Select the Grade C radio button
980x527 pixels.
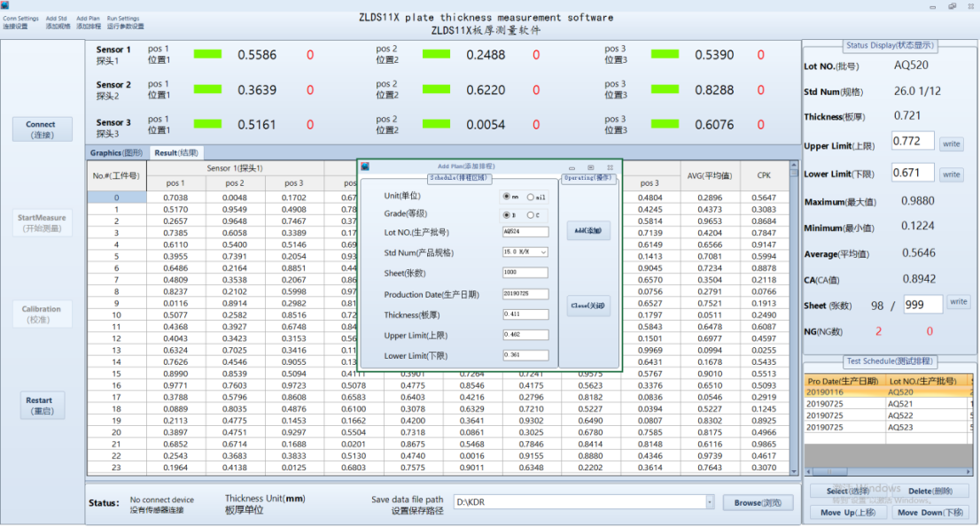point(530,215)
